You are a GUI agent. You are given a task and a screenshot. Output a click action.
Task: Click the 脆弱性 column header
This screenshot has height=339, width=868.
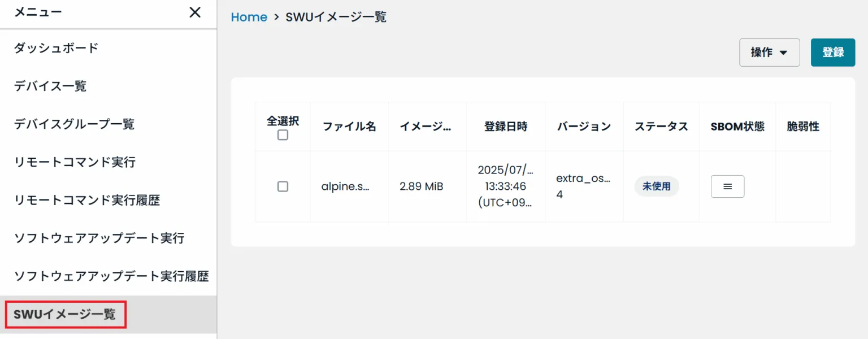click(803, 127)
